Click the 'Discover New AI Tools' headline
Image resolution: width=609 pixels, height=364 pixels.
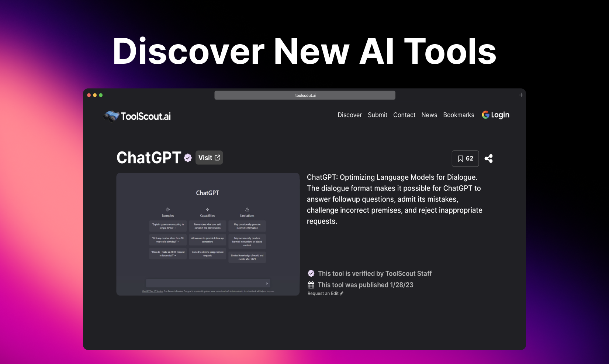(304, 51)
